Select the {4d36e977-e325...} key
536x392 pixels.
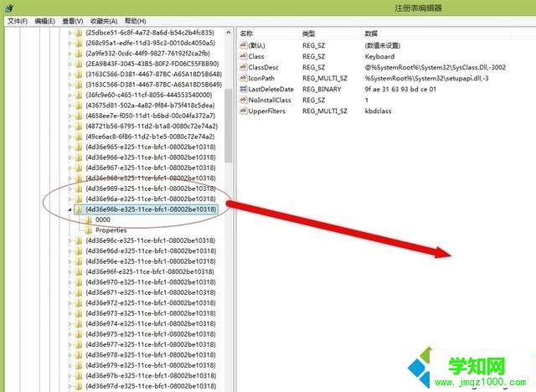click(151, 344)
